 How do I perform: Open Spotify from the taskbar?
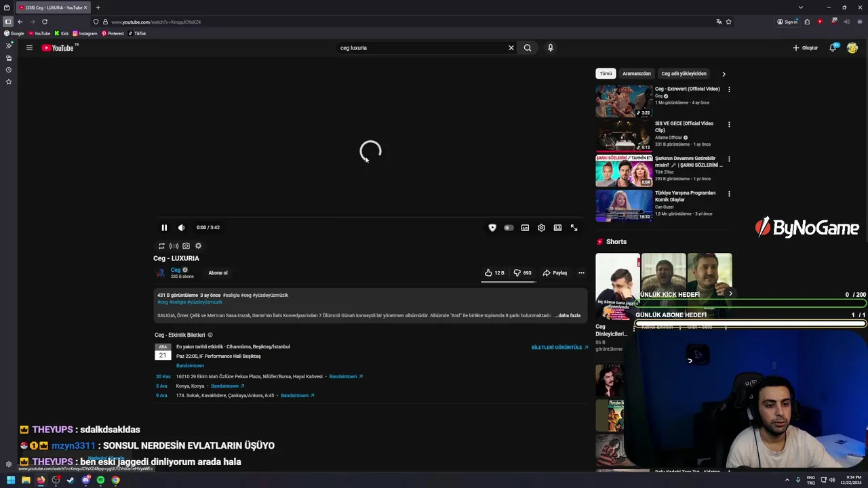[100, 481]
